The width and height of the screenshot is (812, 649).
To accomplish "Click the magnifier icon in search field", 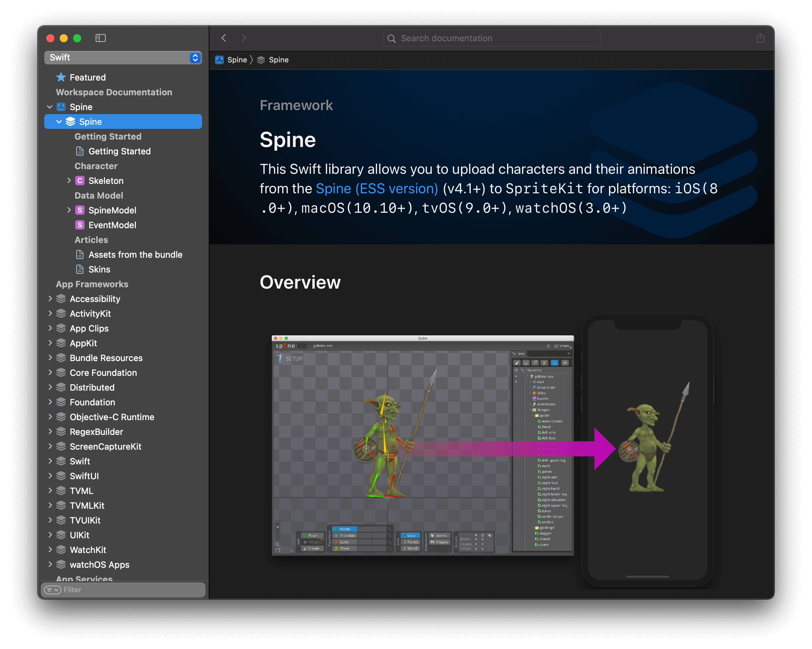I will click(391, 38).
